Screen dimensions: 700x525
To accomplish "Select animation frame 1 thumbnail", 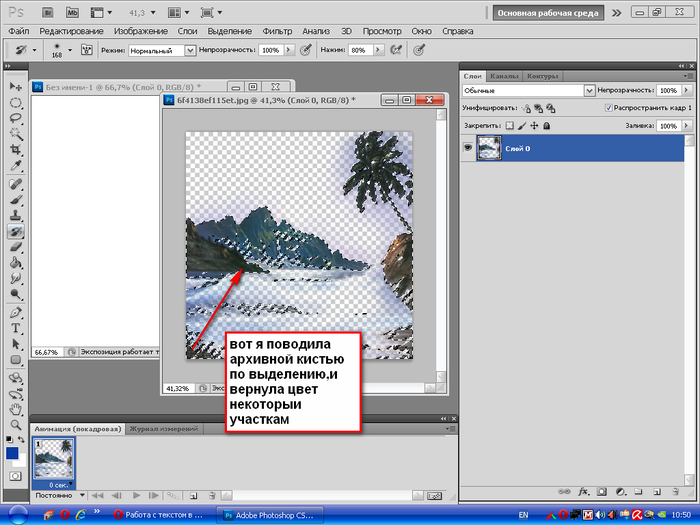I will (x=54, y=459).
